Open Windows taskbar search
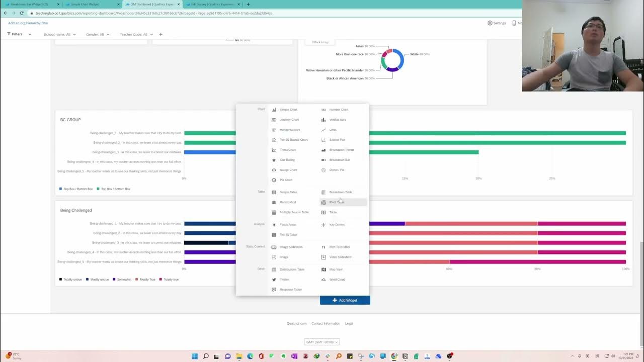 206,356
